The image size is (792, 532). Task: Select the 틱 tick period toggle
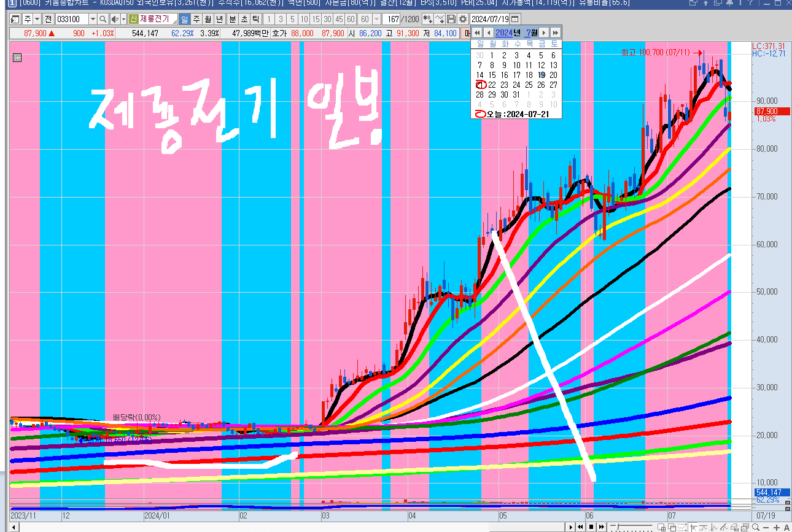[256, 19]
